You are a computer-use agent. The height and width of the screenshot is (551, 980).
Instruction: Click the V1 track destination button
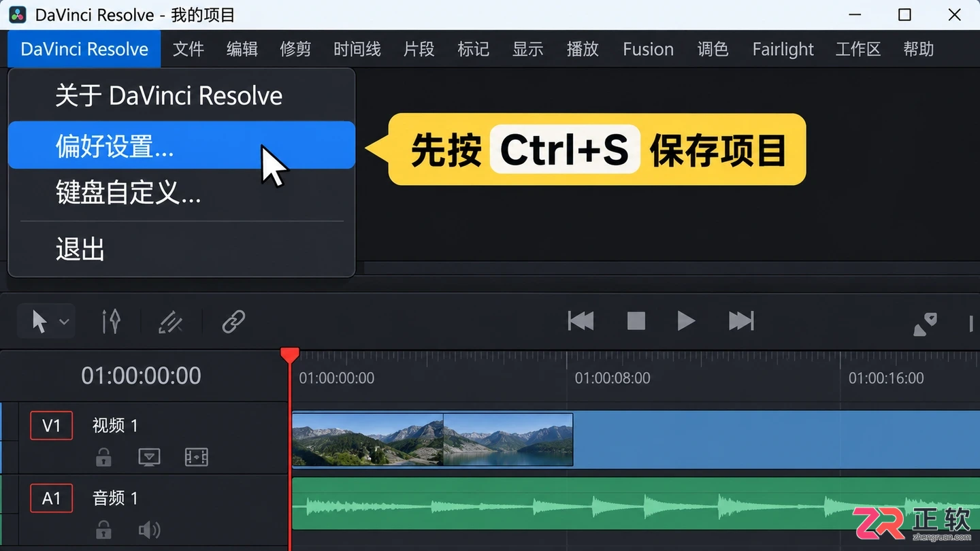click(52, 426)
